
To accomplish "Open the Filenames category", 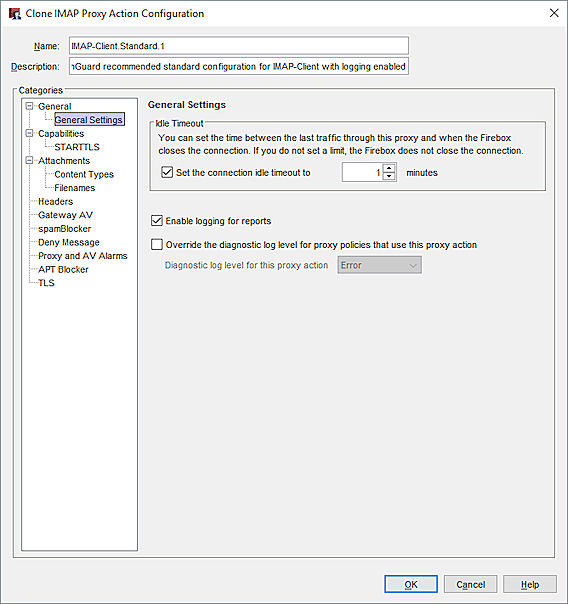I will (x=74, y=188).
